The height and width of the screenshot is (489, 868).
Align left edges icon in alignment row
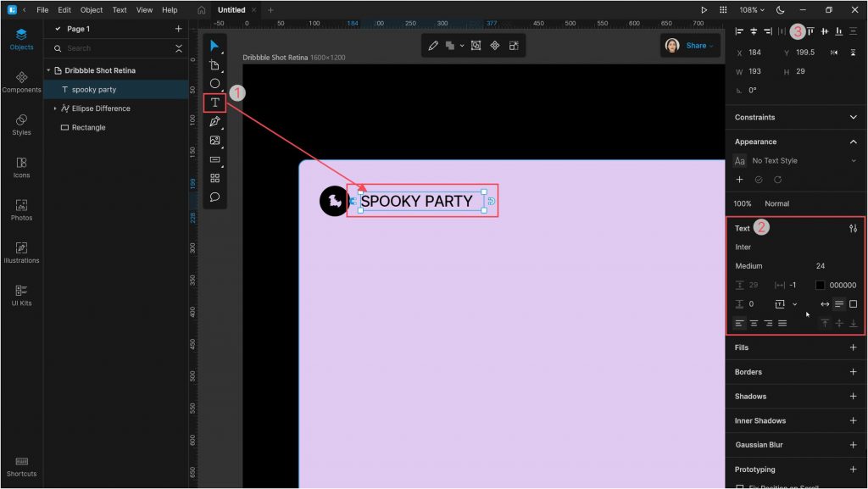pos(739,31)
